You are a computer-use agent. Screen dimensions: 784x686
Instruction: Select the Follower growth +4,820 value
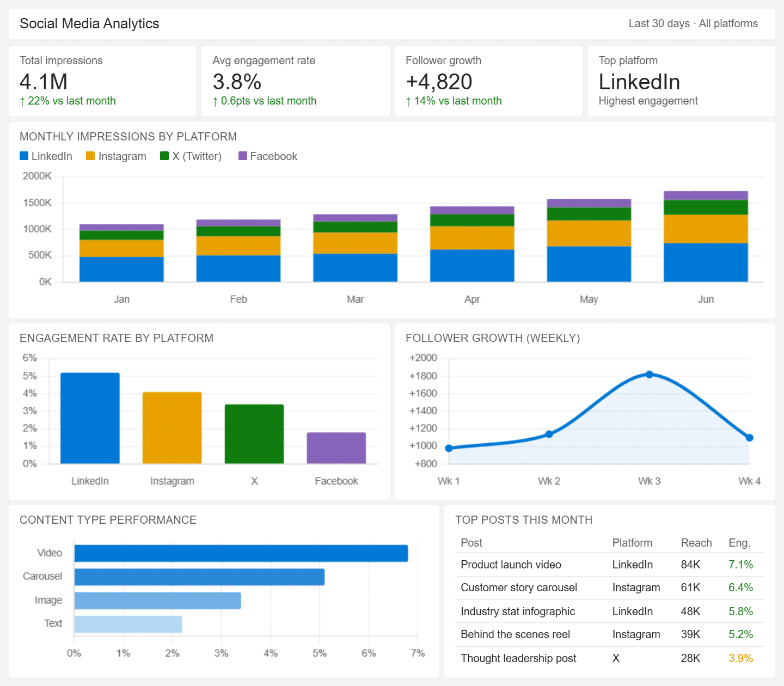click(439, 82)
